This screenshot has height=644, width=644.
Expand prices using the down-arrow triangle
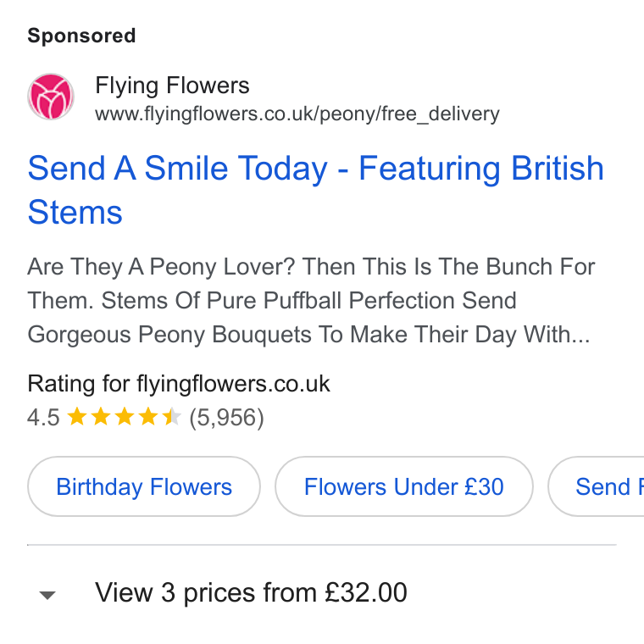[x=47, y=595]
